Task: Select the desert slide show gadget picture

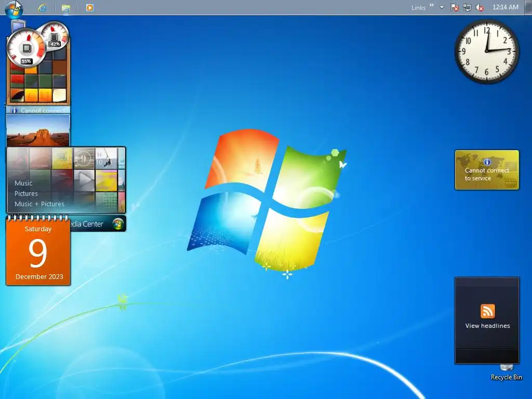Action: (x=38, y=130)
